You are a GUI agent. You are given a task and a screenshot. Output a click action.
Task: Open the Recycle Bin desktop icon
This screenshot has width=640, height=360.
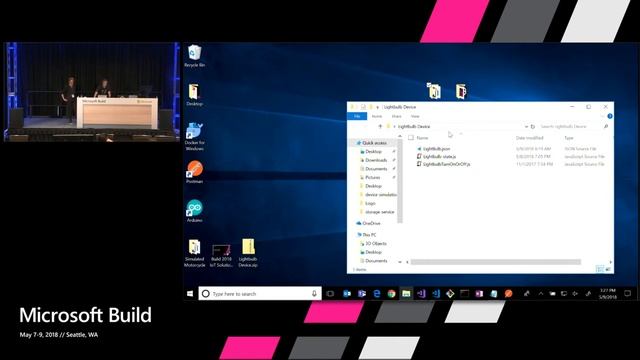[x=194, y=56]
